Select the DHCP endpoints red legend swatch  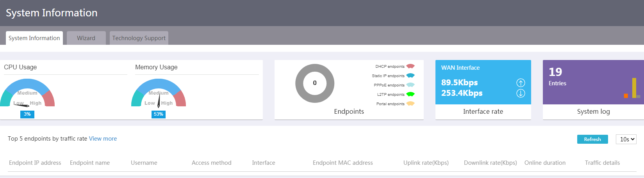tap(410, 66)
